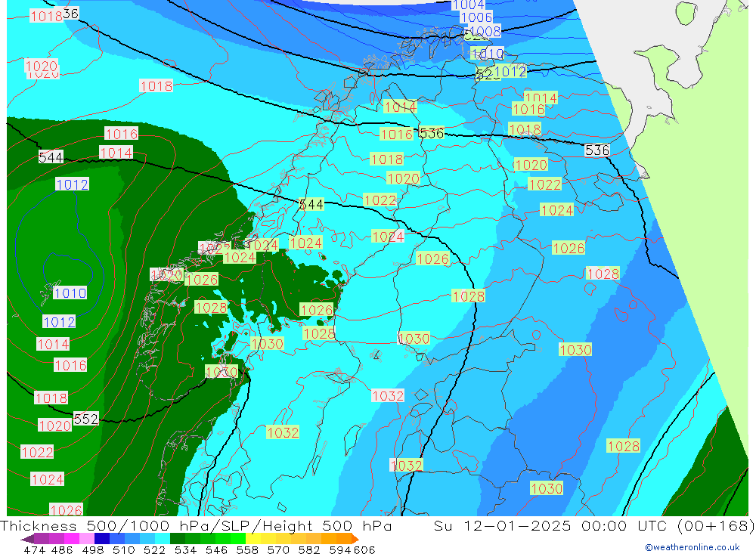This screenshot has height=554, width=756.
Task: Open the weatheronline.co.uk copyright link
Action: [x=692, y=547]
